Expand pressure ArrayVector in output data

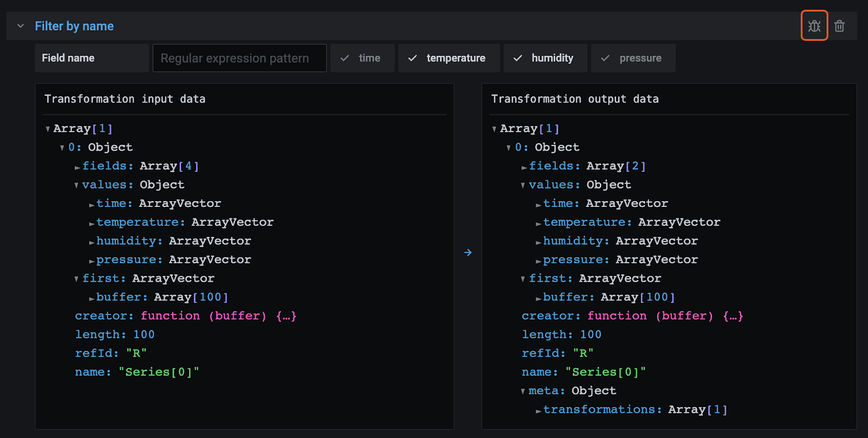click(x=539, y=259)
